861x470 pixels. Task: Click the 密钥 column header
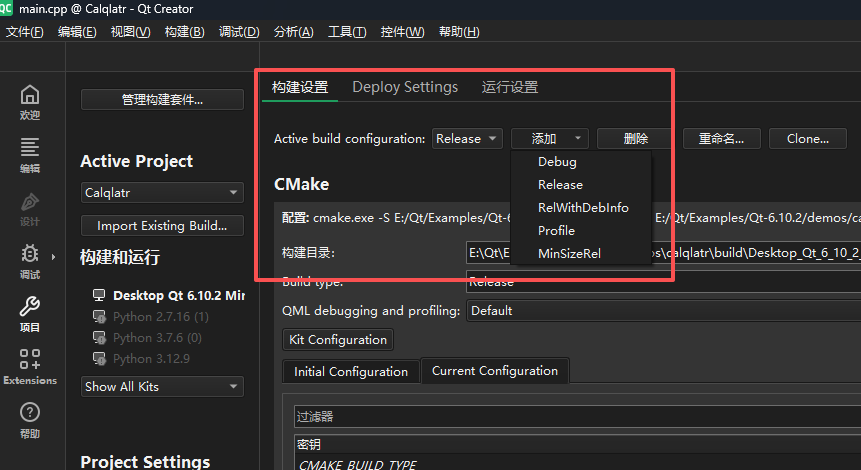point(578,444)
